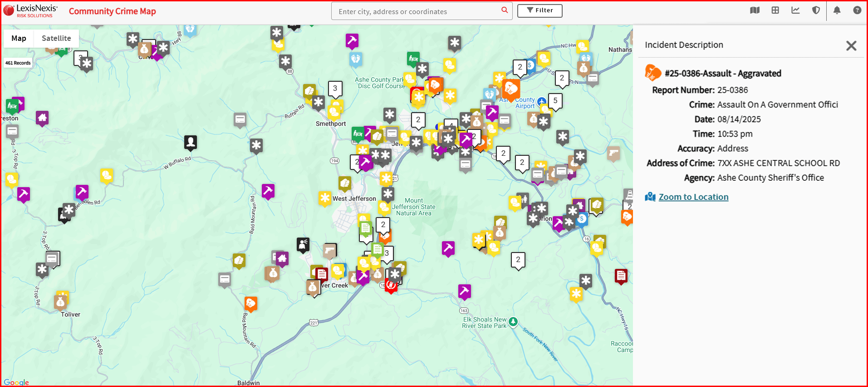Select the purple house marker near Preston
This screenshot has height=387, width=868.
[42, 118]
